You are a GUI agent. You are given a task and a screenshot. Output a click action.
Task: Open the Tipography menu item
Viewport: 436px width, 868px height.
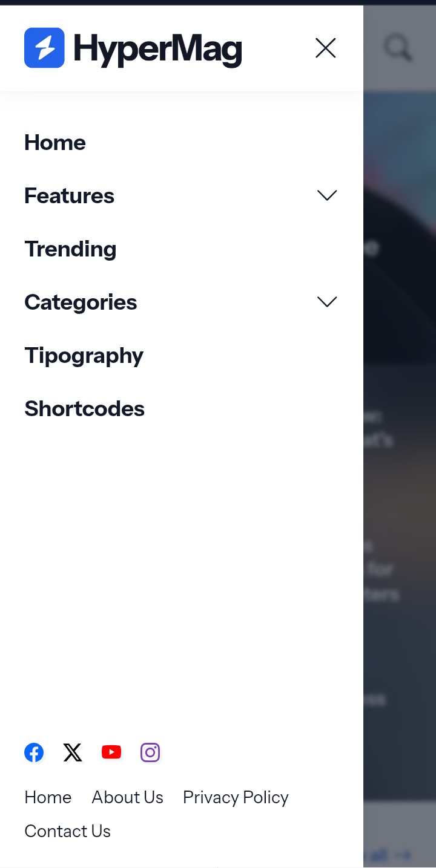click(84, 356)
